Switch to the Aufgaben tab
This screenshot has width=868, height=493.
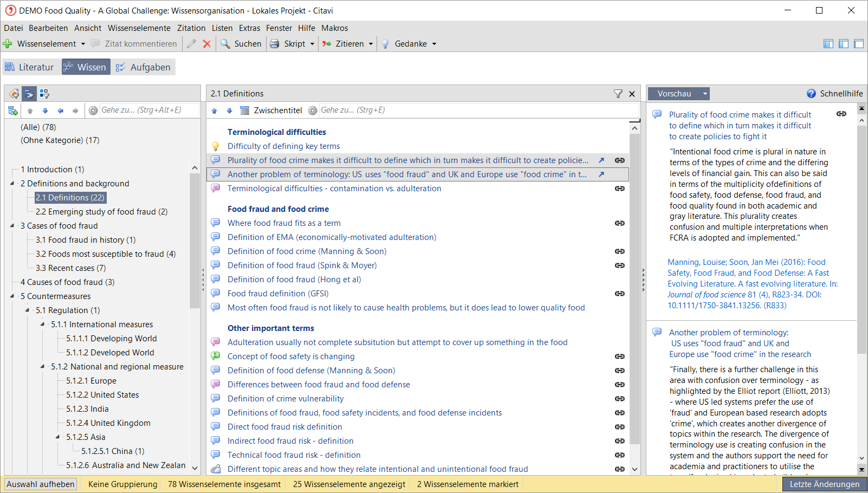point(143,67)
